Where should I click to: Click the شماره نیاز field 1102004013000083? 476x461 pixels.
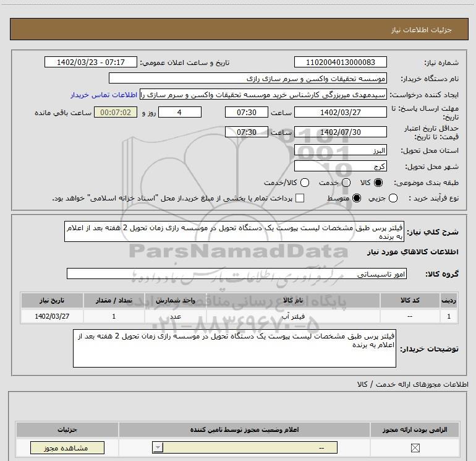click(x=340, y=62)
